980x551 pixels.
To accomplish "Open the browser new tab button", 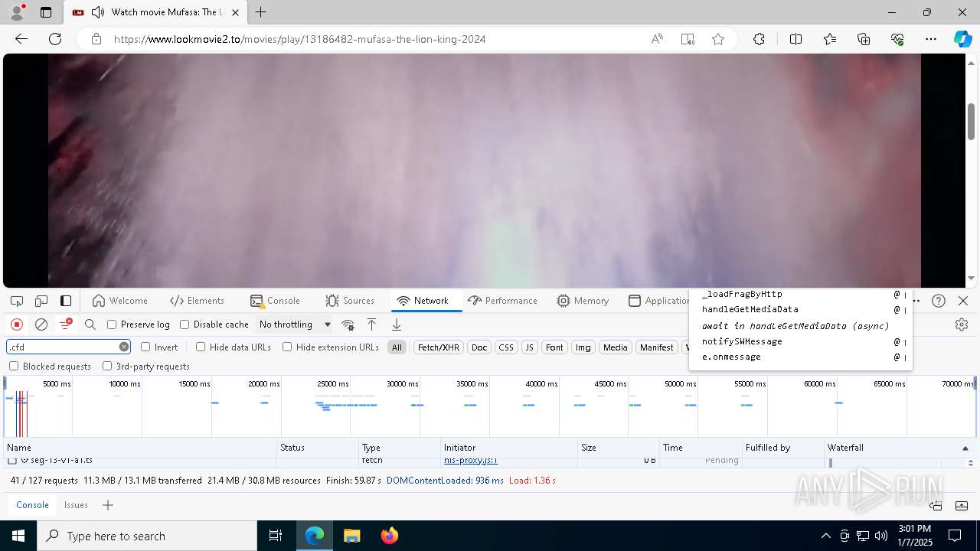I will [x=261, y=12].
